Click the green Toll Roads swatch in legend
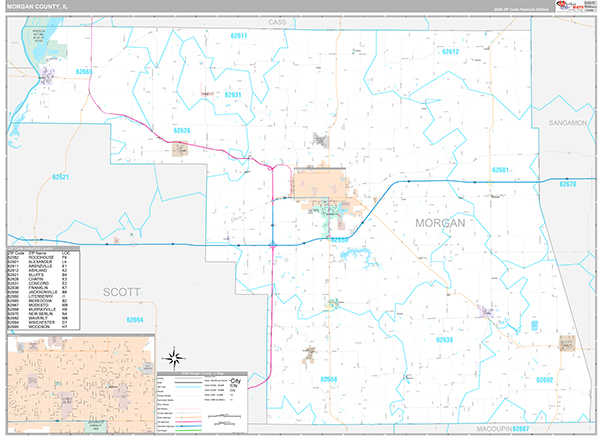 coord(189,430)
